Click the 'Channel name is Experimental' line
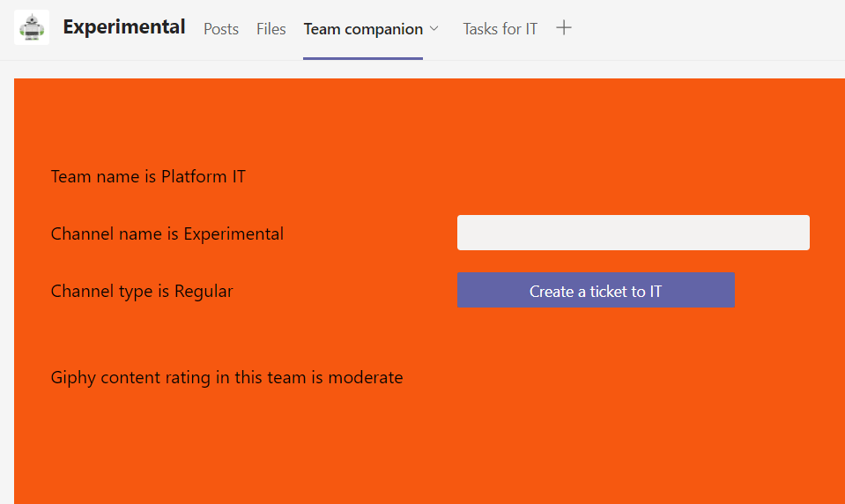 167,233
